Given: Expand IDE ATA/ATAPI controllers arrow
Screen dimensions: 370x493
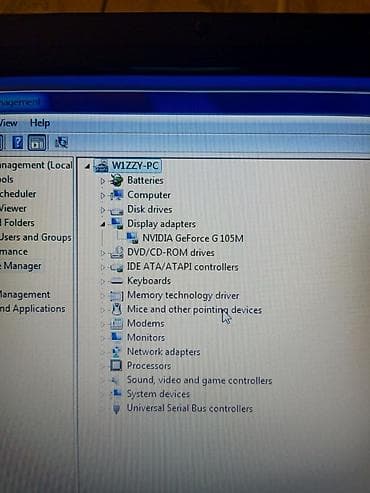Looking at the screenshot, I should (103, 267).
